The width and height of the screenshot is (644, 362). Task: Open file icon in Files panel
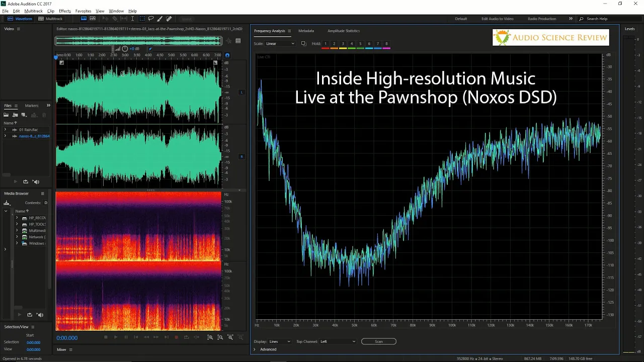tap(7, 115)
